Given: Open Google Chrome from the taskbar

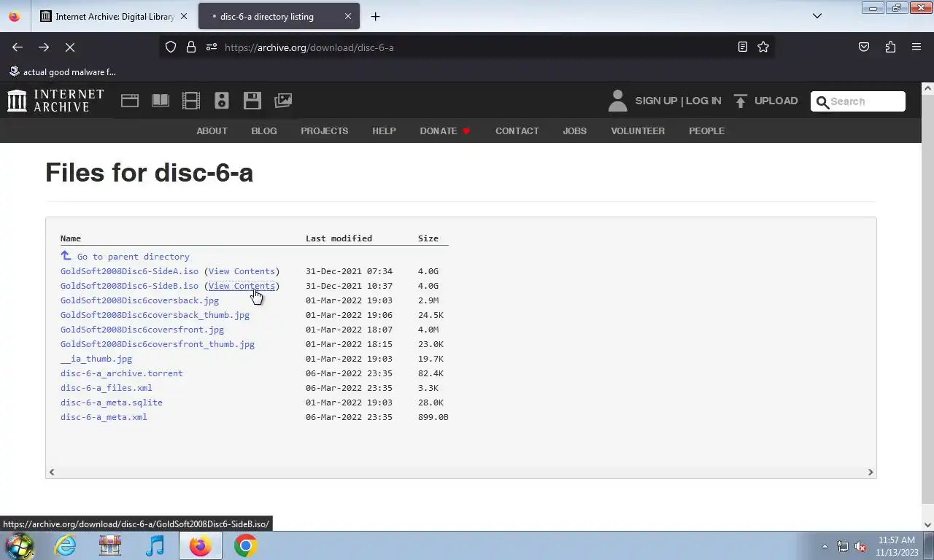Looking at the screenshot, I should (x=245, y=545).
